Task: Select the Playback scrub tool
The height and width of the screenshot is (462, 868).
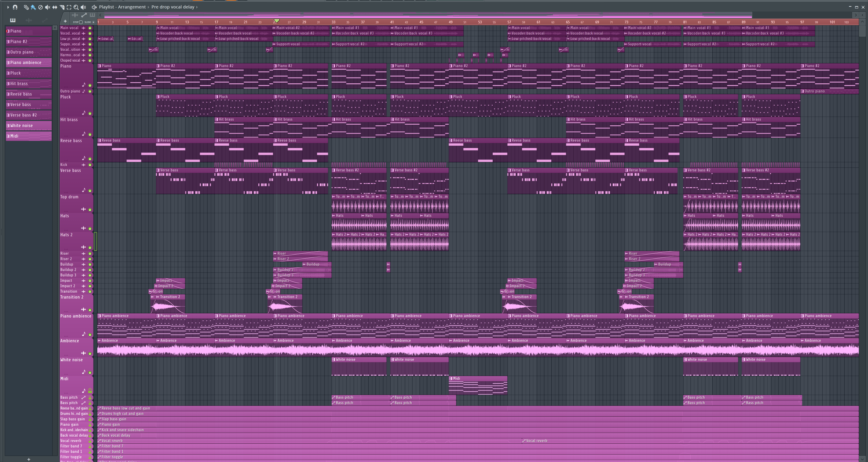Action: pyautogui.click(x=83, y=7)
